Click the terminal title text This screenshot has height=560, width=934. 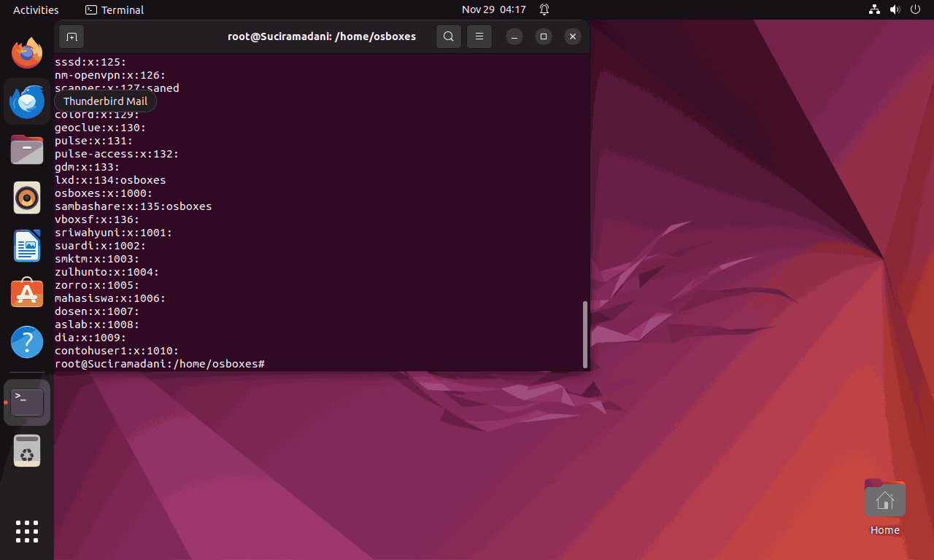click(x=322, y=36)
